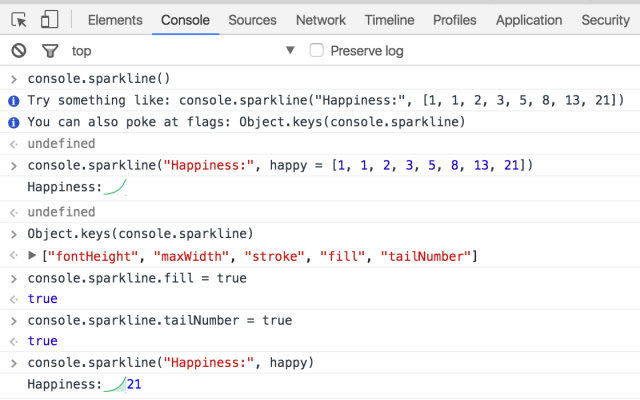
Task: Click the filled Happiness sparkline next to 21
Action: [x=115, y=384]
